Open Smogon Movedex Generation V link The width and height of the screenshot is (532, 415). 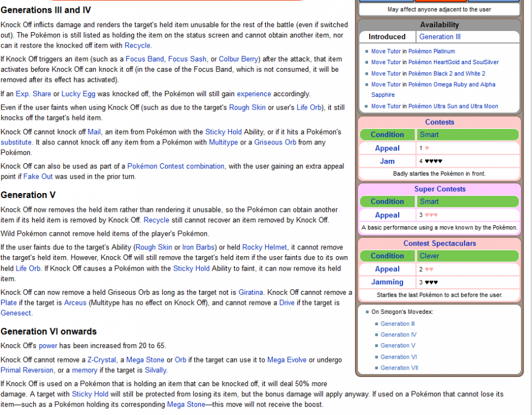[397, 345]
